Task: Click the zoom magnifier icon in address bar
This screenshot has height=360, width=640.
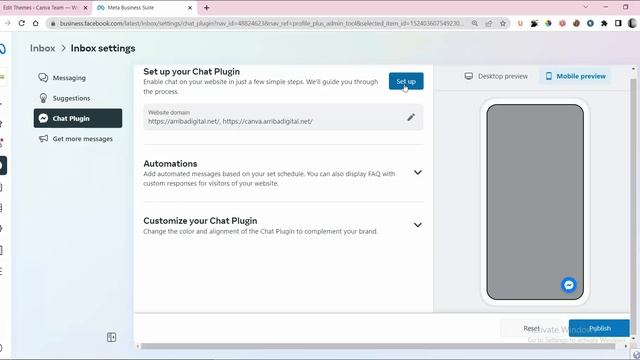Action: [475, 23]
